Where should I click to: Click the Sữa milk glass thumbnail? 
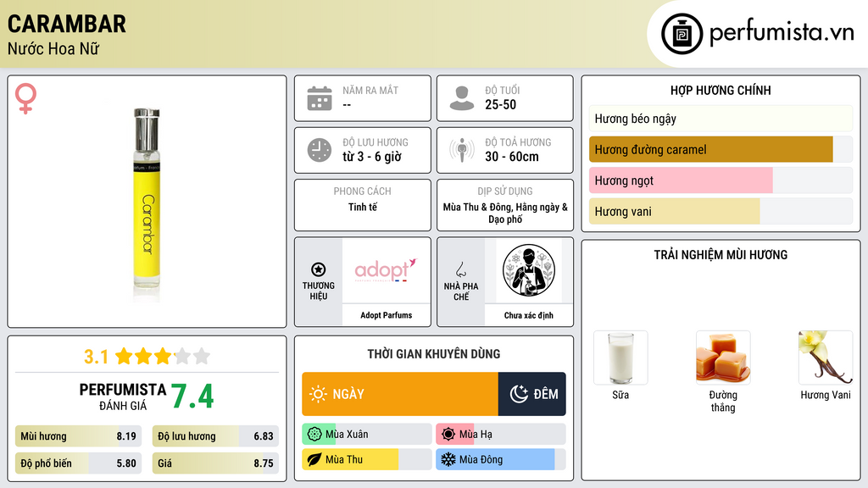click(x=620, y=358)
